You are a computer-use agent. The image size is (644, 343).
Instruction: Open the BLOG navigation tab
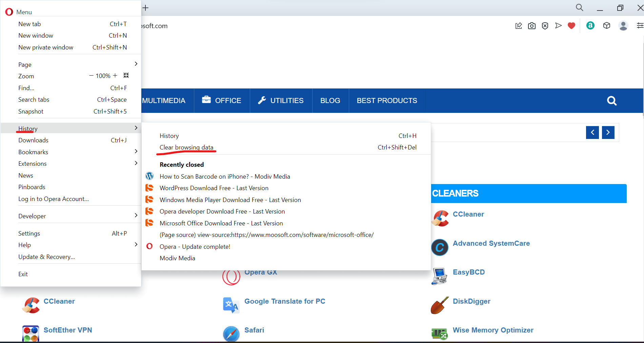click(x=330, y=101)
